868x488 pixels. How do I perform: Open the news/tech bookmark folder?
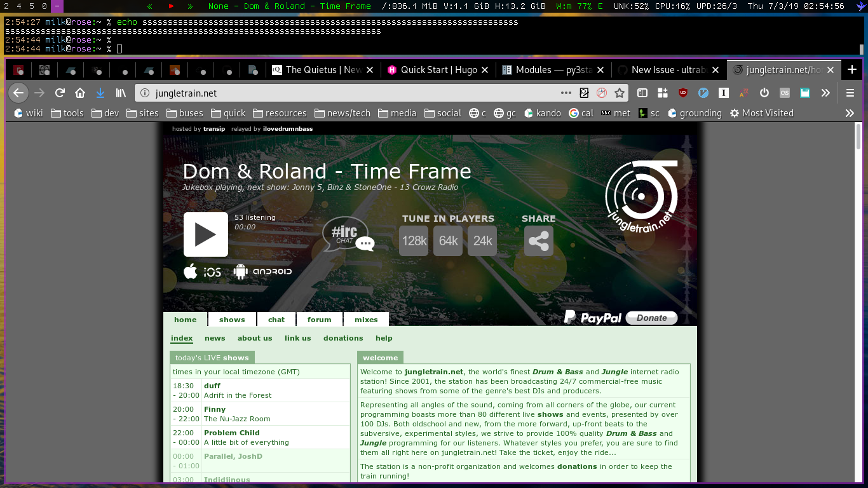342,113
